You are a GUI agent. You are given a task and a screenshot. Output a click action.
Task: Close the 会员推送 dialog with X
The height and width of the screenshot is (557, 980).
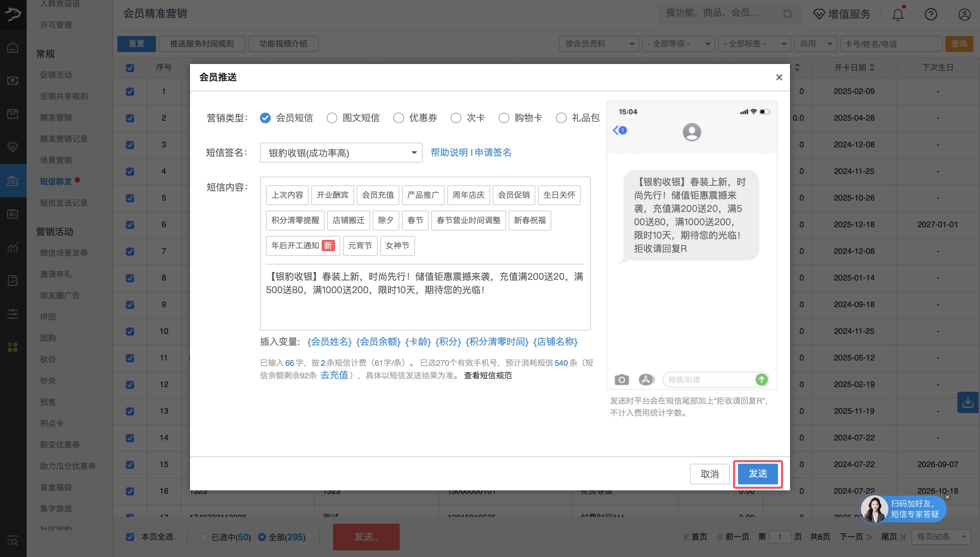(779, 77)
